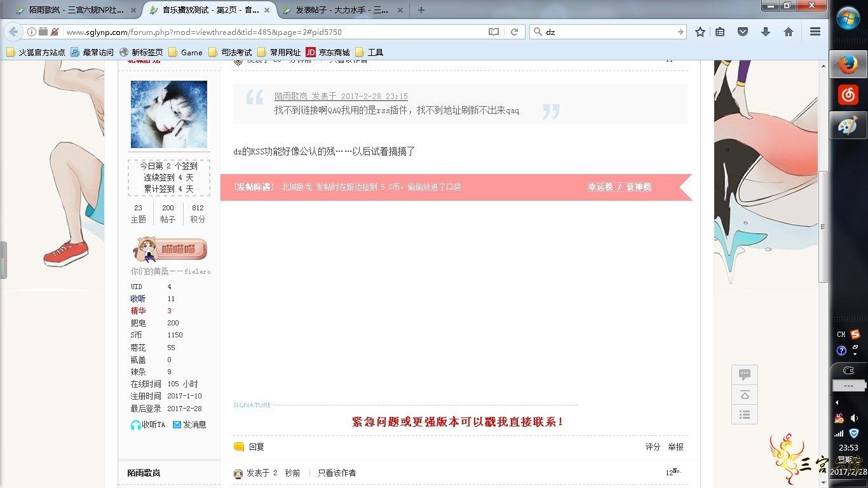The height and width of the screenshot is (488, 868).
Task: Open site identity info icon in address bar
Action: 31,32
